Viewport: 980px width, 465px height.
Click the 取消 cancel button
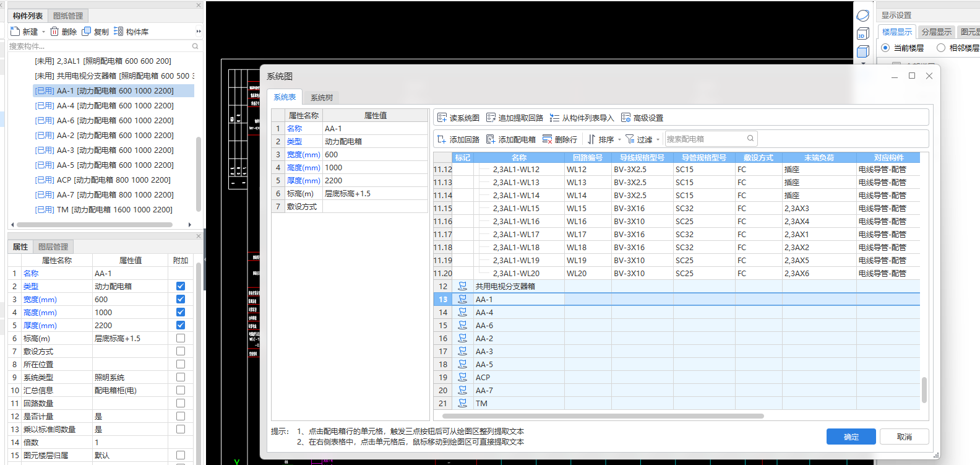[x=905, y=437]
